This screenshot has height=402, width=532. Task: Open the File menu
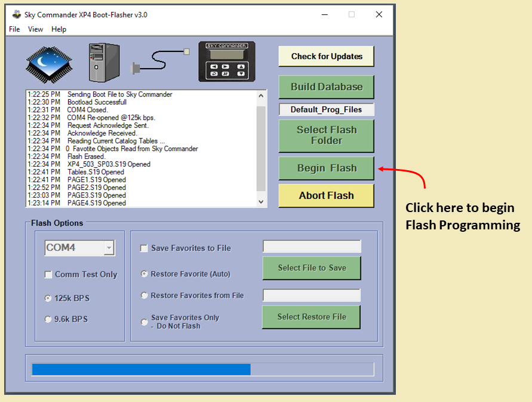coord(14,29)
